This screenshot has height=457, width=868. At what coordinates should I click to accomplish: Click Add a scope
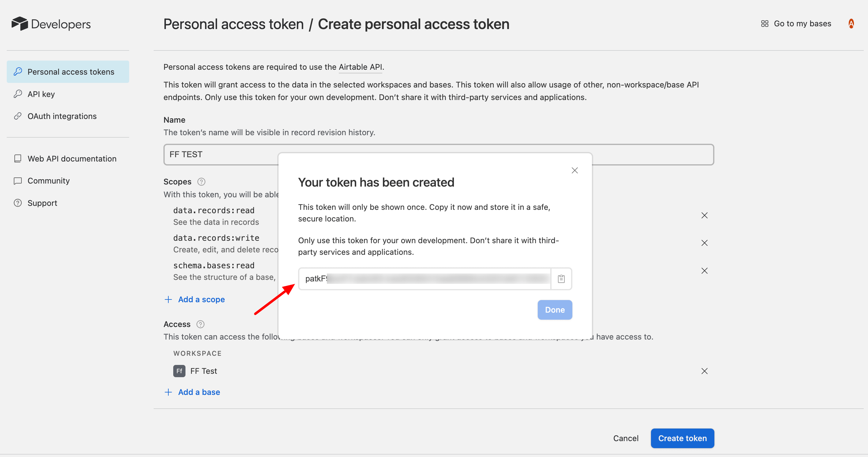pyautogui.click(x=201, y=299)
